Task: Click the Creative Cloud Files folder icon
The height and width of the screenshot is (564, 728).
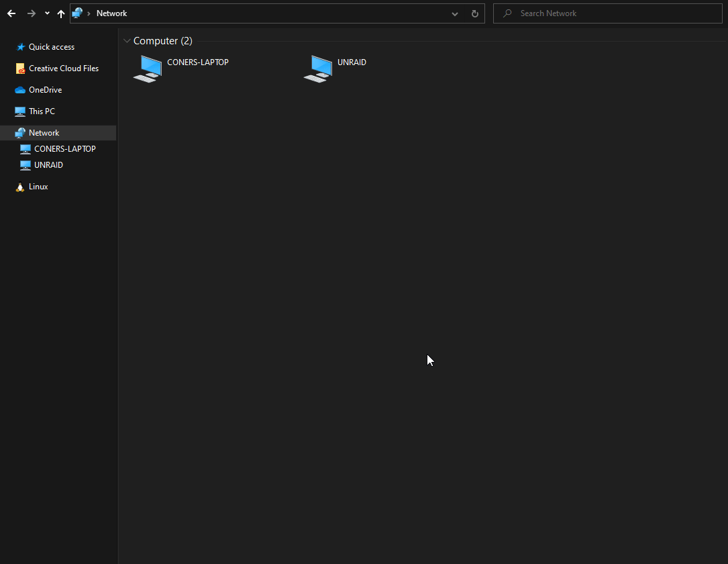Action: point(20,68)
